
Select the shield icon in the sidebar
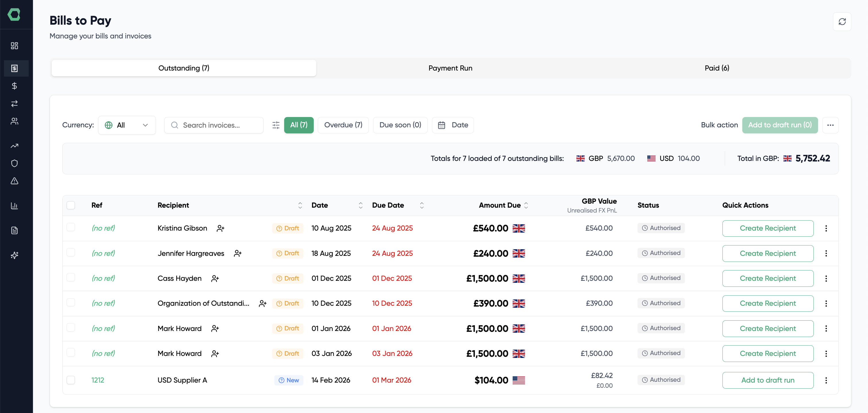click(x=14, y=163)
